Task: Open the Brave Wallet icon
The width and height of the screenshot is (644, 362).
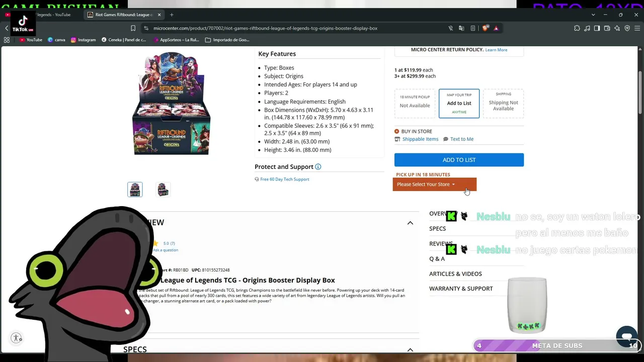Action: [x=607, y=28]
